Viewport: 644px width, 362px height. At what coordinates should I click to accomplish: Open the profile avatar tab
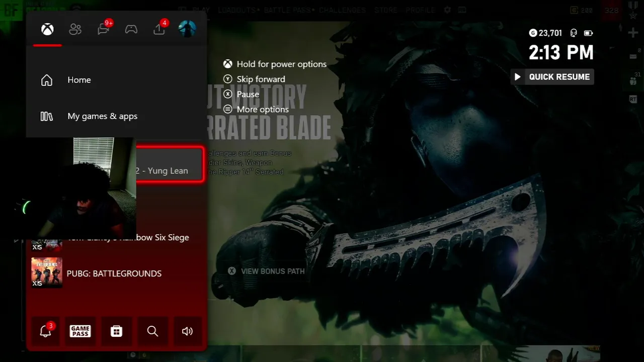pyautogui.click(x=187, y=29)
